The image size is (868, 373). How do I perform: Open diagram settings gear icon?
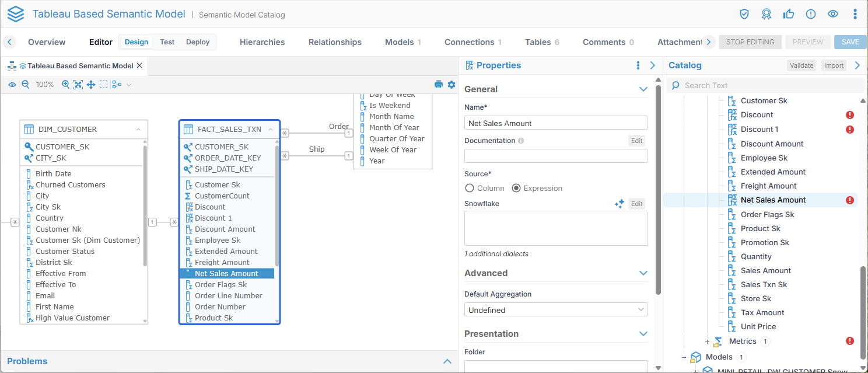coord(451,85)
